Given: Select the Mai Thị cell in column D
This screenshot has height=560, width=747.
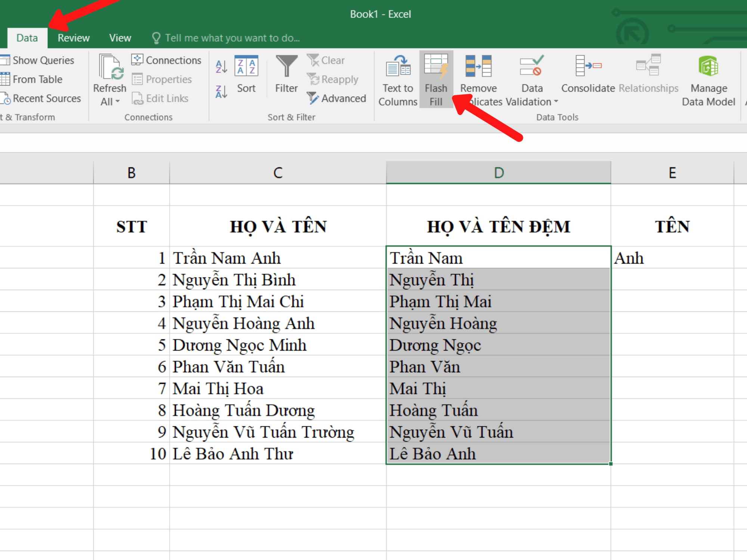Looking at the screenshot, I should coord(499,388).
